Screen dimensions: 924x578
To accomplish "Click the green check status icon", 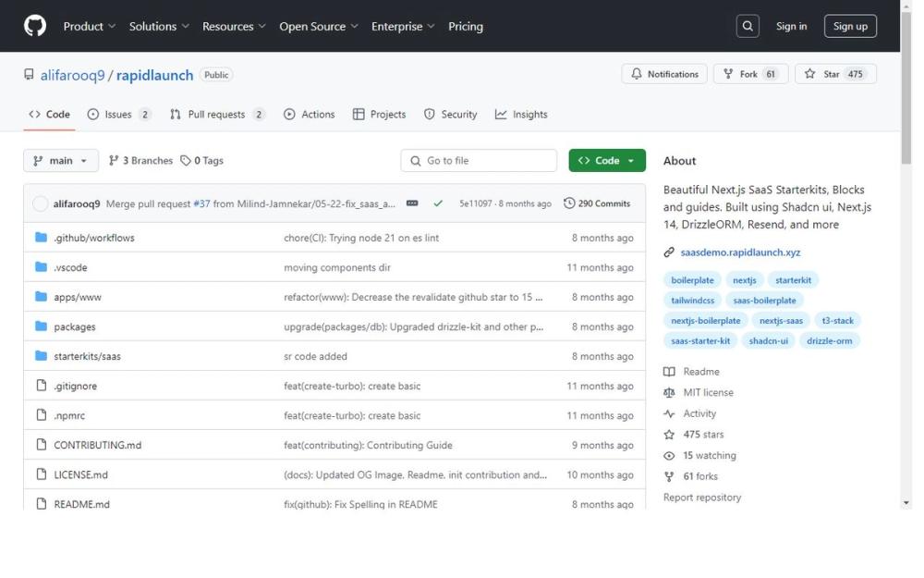I will click(x=438, y=203).
